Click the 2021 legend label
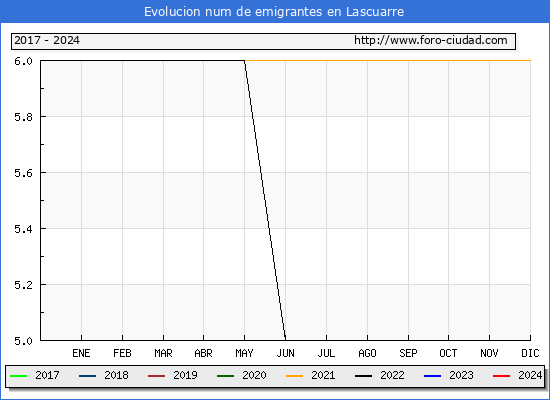Viewport: 550px width, 400px height. point(323,375)
